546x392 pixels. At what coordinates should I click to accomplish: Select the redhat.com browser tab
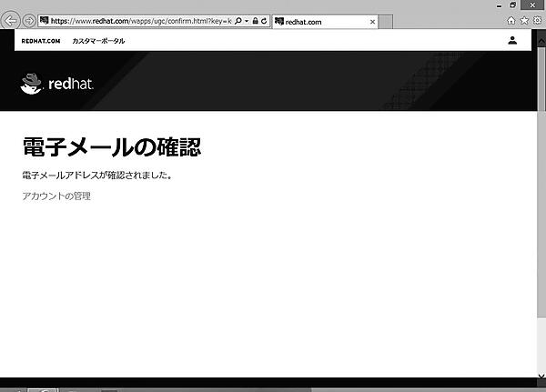point(325,22)
